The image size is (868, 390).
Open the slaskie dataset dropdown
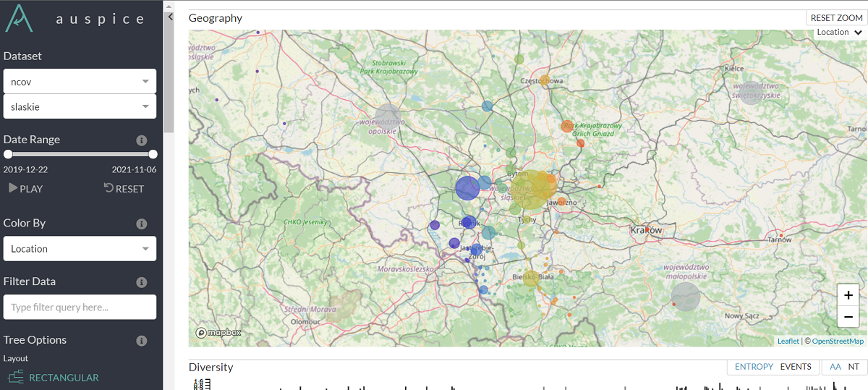pos(80,106)
